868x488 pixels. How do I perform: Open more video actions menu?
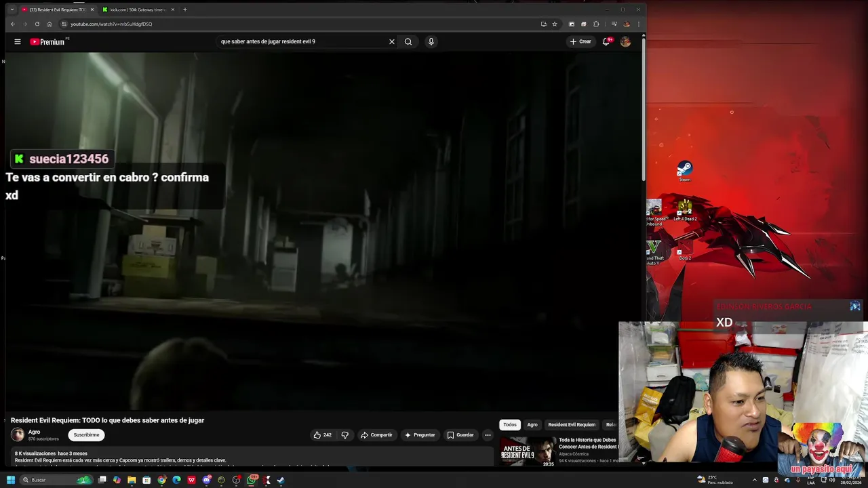pos(488,434)
